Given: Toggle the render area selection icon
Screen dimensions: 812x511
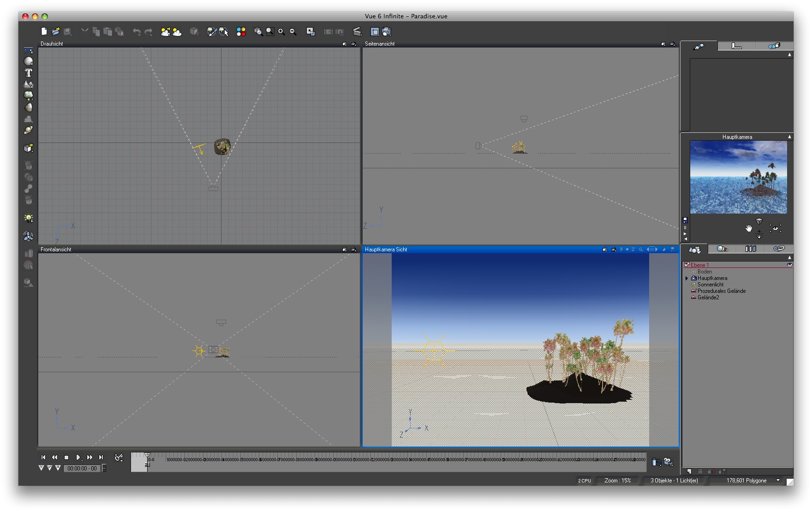Looking at the screenshot, I should [x=375, y=31].
